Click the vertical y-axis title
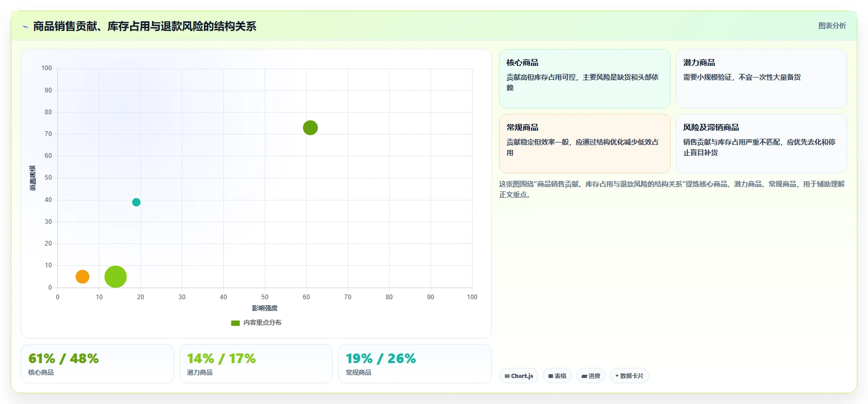Viewport: 868px width, 404px height. coord(33,178)
